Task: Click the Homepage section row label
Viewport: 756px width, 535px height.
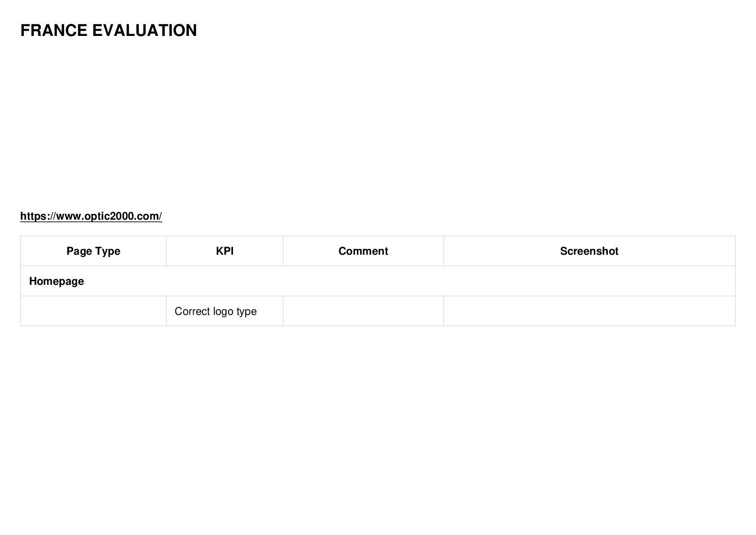Action: pos(57,281)
